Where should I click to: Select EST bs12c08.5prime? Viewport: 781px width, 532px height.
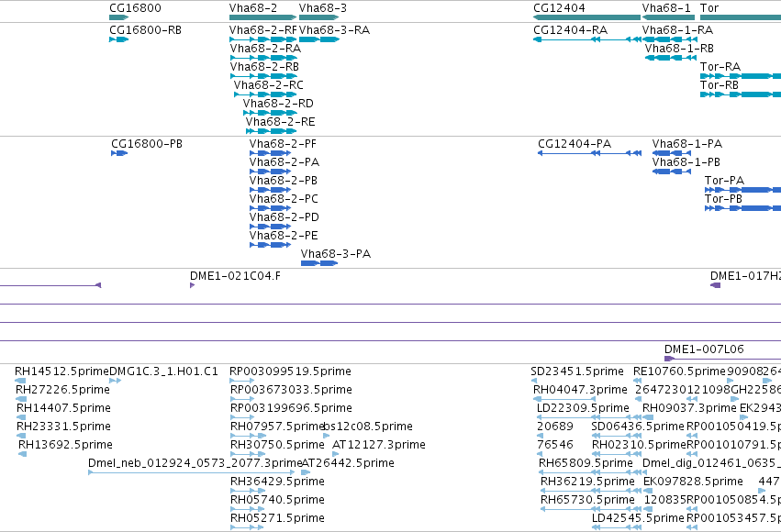coord(368,427)
